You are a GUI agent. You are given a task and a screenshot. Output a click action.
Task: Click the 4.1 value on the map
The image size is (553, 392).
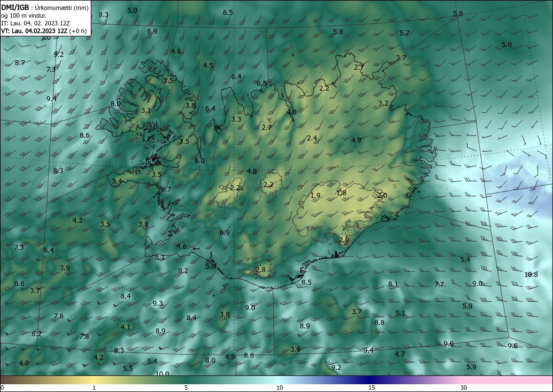pos(126,327)
